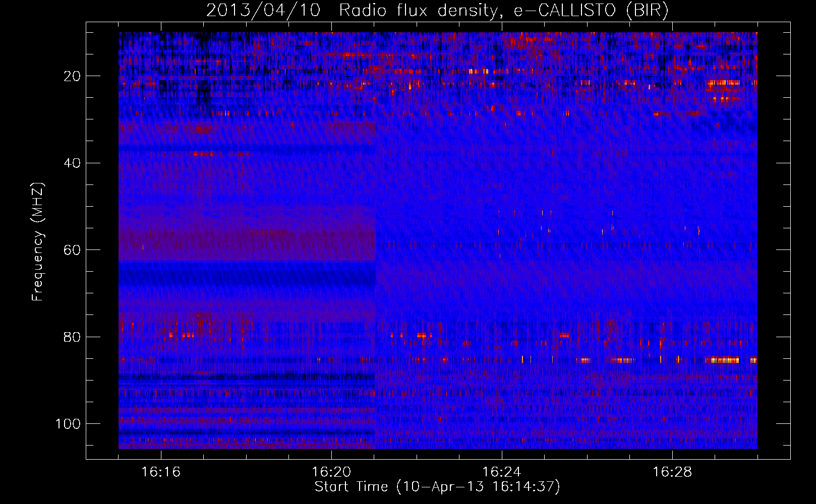Viewport: 816px width, 504px height.
Task: Click the 16:16 time axis label
Action: (x=161, y=472)
